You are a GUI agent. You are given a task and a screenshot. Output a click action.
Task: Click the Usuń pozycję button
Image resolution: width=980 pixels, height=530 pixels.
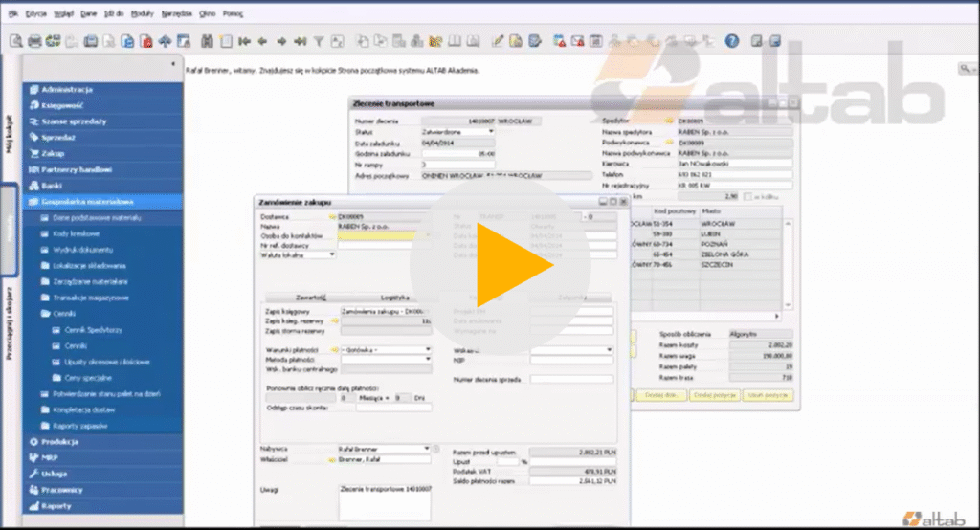click(768, 395)
